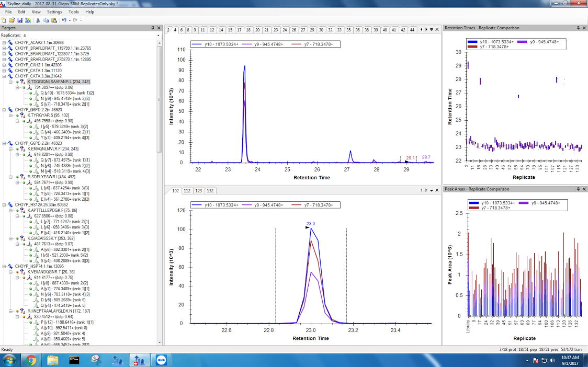Open the Replicates dropdown in Targets panel
Image resolution: width=588 pixels, height=367 pixels.
[25, 36]
